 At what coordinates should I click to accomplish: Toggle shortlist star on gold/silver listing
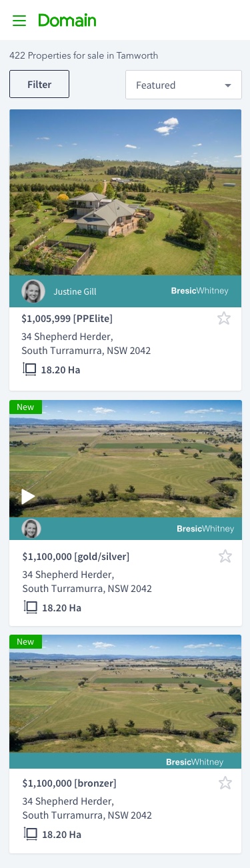225,556
